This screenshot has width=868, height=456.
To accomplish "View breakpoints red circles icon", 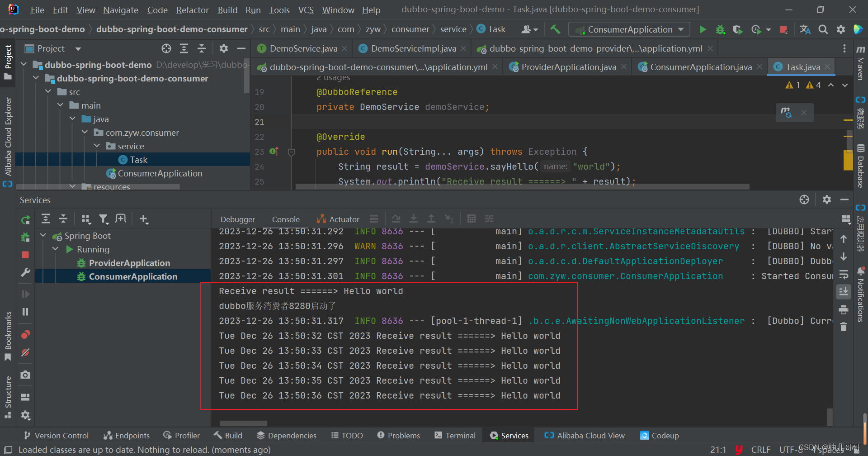I will coord(25,334).
